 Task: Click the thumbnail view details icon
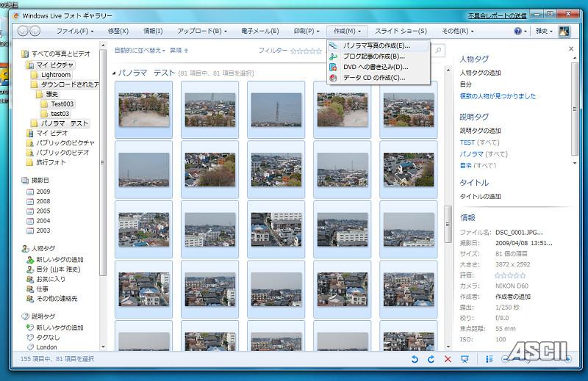pyautogui.click(x=490, y=359)
